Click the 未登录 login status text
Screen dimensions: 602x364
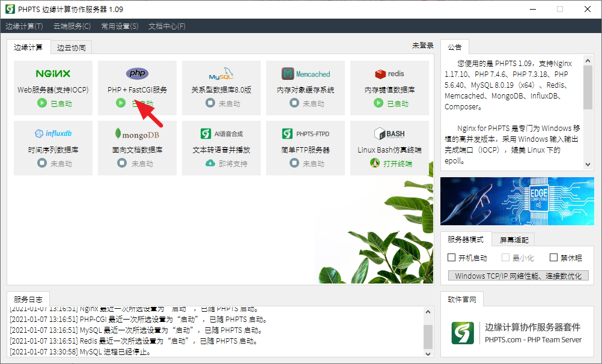tap(423, 45)
